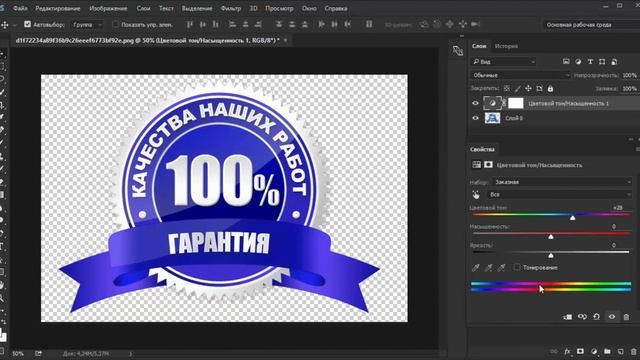Adjust the Яркость slider handle
Viewport: 640px width, 360px height.
pyautogui.click(x=551, y=255)
